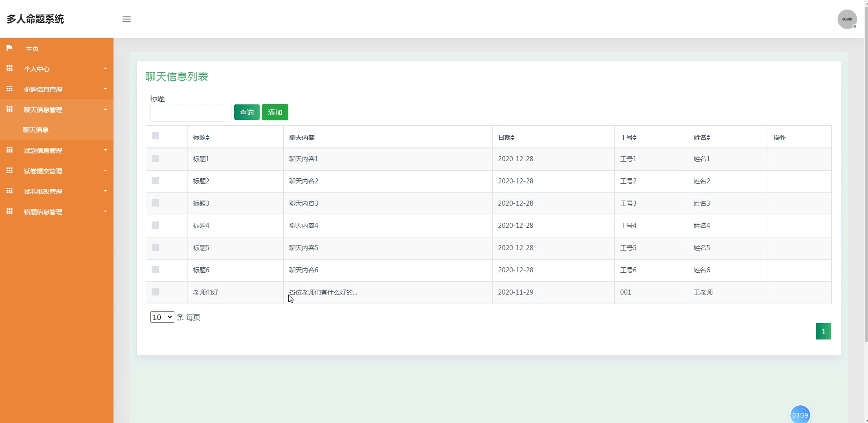Open 试卷提交管理 sidebar menu
Viewport: 868px width, 423px height.
[43, 171]
